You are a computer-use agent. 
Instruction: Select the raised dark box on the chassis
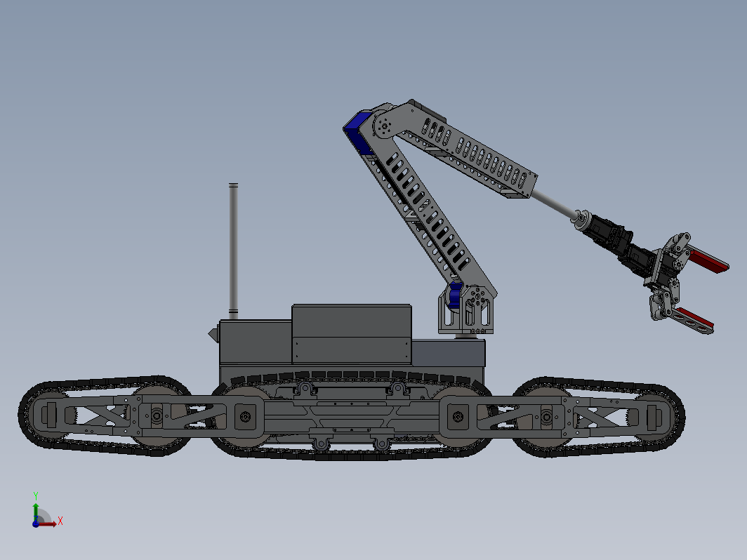point(352,334)
